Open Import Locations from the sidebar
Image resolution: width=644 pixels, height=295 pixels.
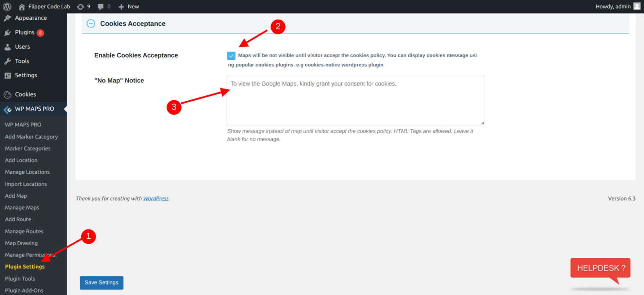point(26,184)
